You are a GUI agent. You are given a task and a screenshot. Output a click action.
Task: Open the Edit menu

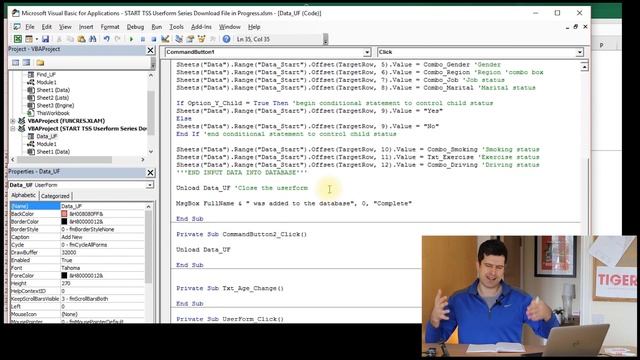coord(47,27)
